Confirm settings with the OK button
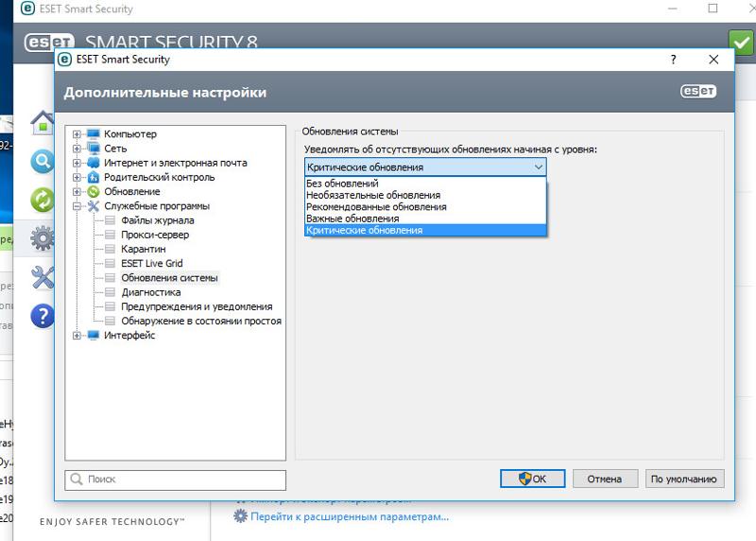This screenshot has height=541, width=756. [532, 479]
